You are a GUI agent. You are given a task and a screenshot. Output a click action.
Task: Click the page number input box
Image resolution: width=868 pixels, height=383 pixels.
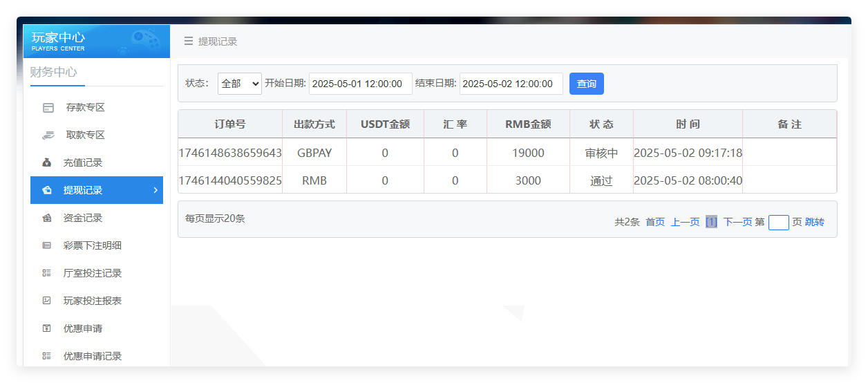tap(778, 222)
